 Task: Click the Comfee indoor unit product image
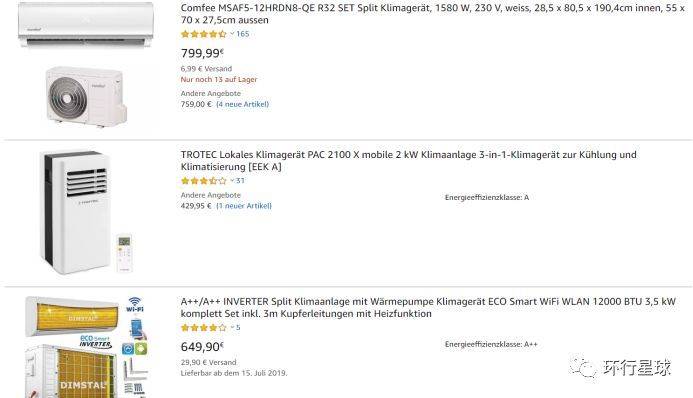point(86,24)
